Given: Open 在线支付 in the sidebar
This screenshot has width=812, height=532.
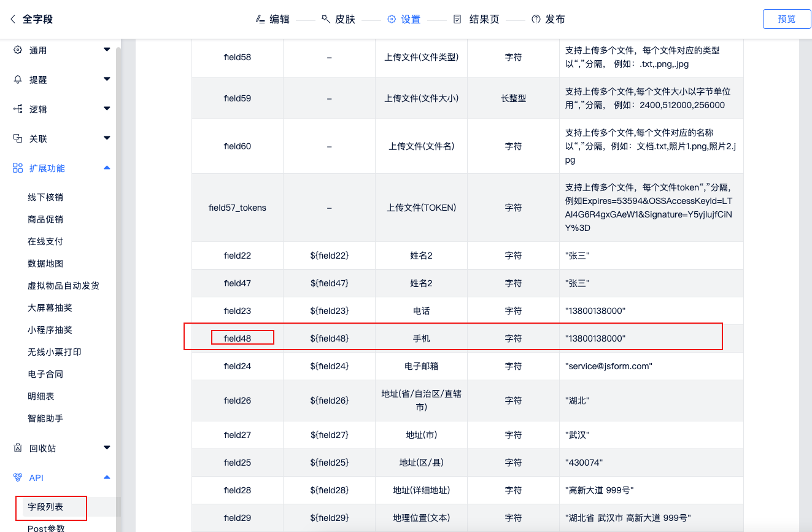Looking at the screenshot, I should click(45, 241).
